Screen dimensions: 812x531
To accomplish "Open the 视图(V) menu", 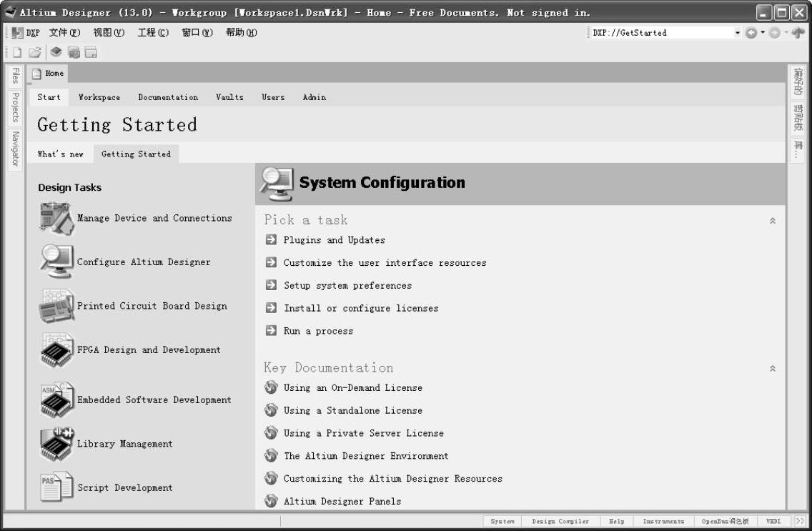I will [x=109, y=33].
